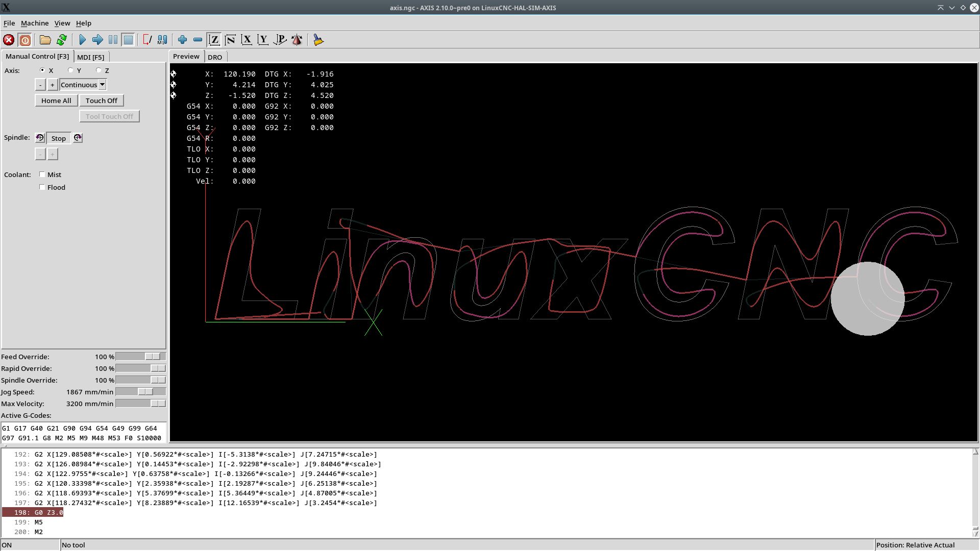Click the Tool Touch Off button
Screen dimensions: 980x551
tap(109, 116)
